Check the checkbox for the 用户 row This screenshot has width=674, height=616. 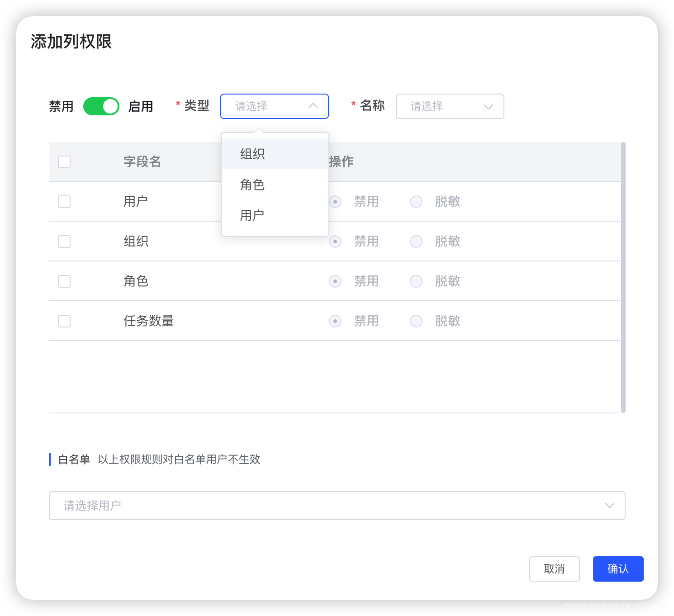pyautogui.click(x=64, y=202)
